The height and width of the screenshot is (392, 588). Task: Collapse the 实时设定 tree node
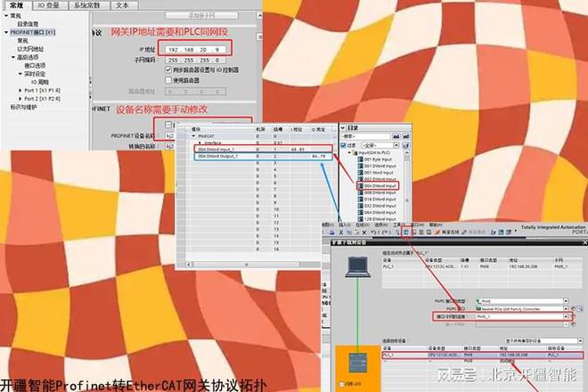coord(20,74)
